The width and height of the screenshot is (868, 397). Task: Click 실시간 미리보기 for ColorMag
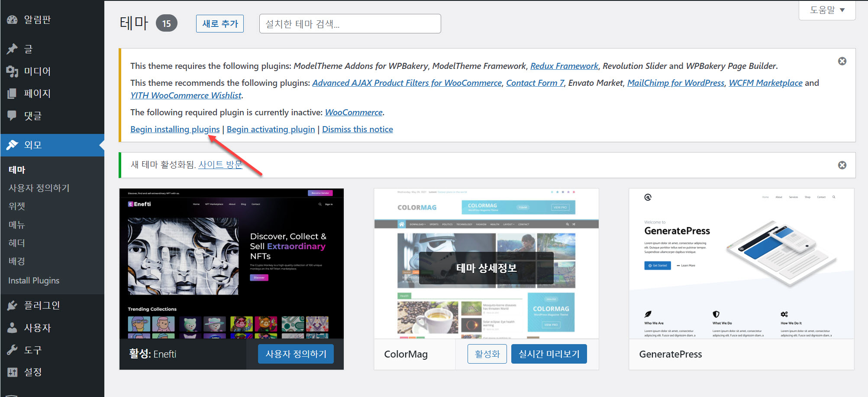(549, 354)
